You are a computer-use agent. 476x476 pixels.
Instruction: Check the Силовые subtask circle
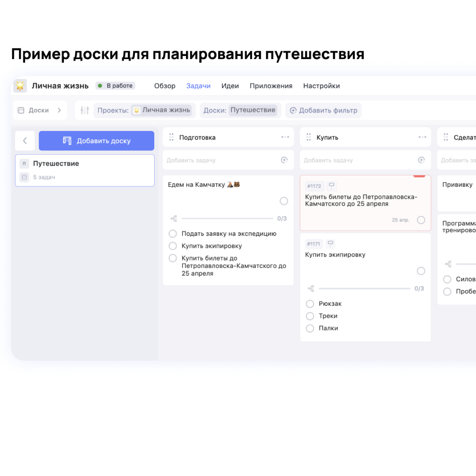(x=447, y=279)
